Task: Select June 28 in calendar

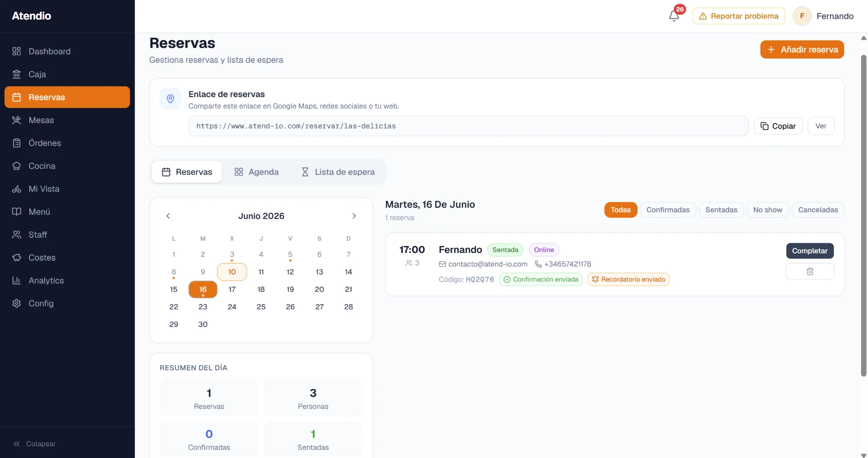Action: click(349, 307)
